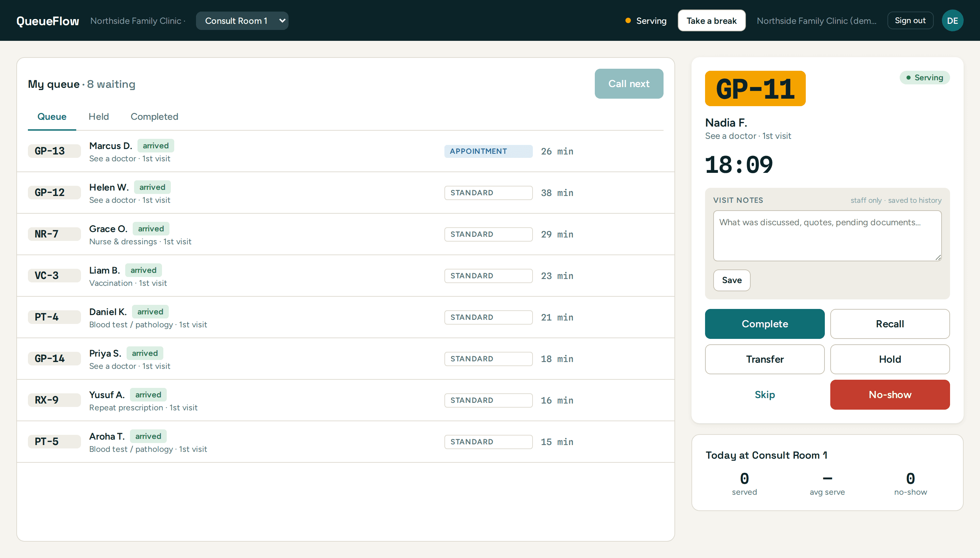Click Yusuf A. name in queue
This screenshot has height=558, width=980.
coord(107,395)
